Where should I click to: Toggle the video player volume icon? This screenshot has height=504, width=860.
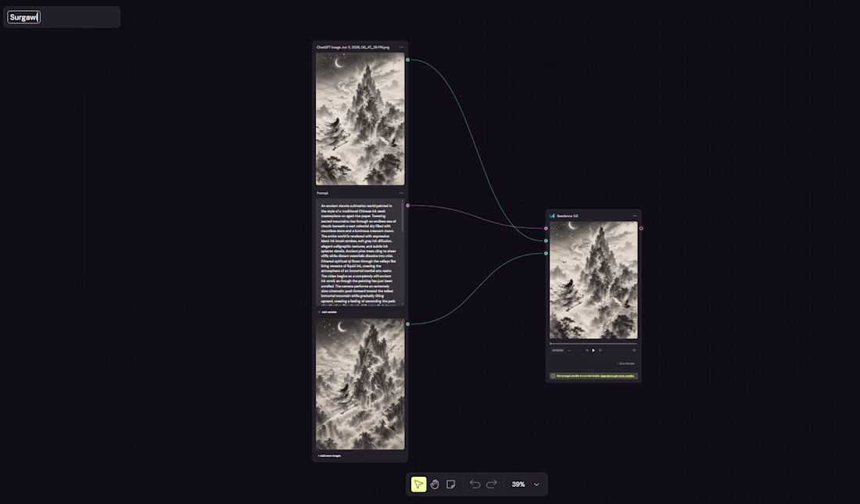[x=634, y=350]
